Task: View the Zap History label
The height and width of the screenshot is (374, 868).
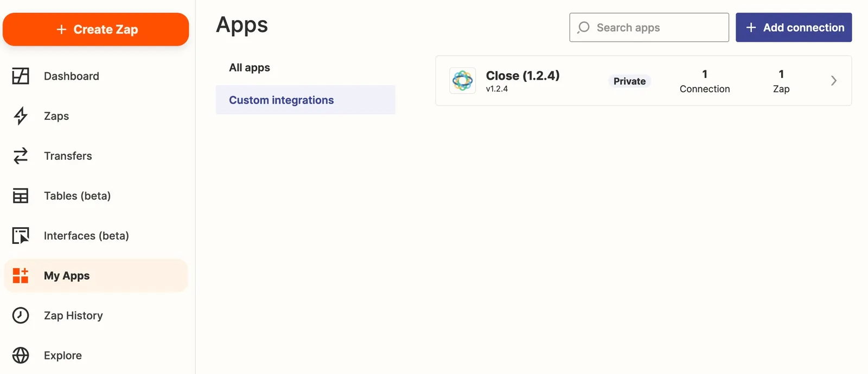Action: pos(73,316)
